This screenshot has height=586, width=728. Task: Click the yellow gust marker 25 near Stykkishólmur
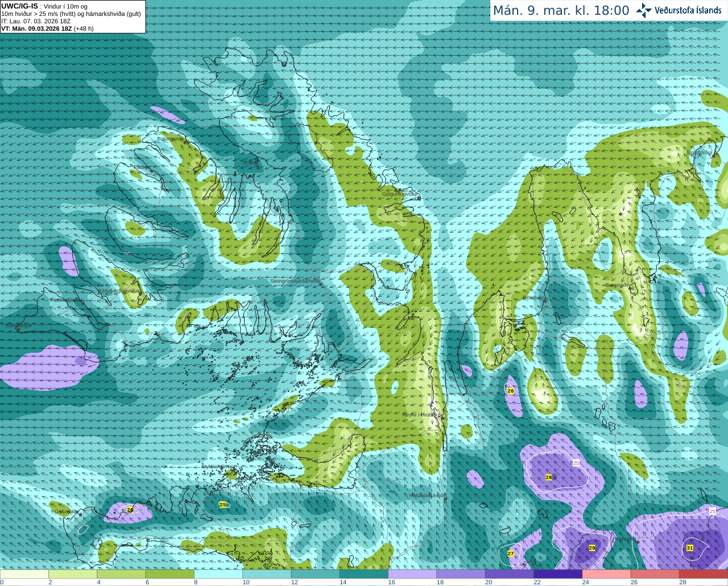pos(223,505)
